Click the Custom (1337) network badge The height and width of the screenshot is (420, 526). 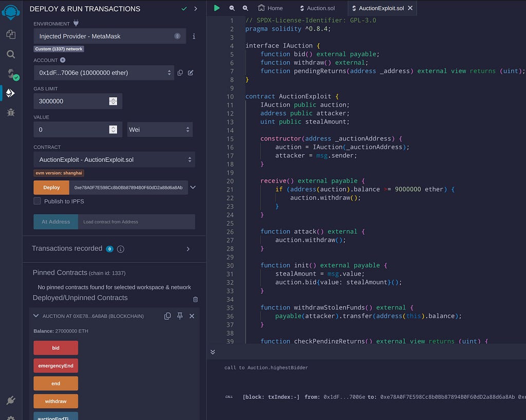59,49
